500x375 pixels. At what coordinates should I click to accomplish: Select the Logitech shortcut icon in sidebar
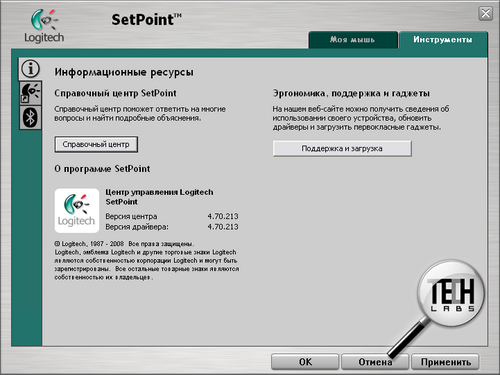(x=30, y=93)
